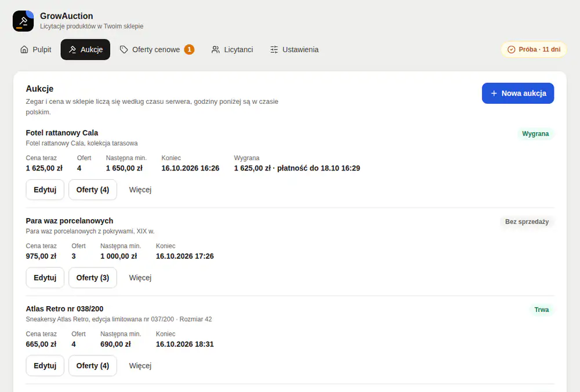Click the tag icon beside Oferty cenowe
580x392 pixels.
[x=124, y=49]
